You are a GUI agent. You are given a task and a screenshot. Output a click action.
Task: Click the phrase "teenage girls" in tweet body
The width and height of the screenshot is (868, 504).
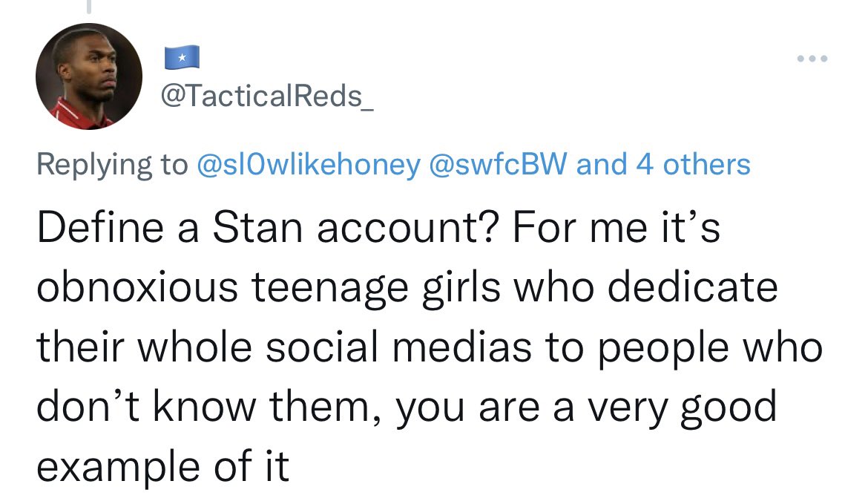pos(376,288)
